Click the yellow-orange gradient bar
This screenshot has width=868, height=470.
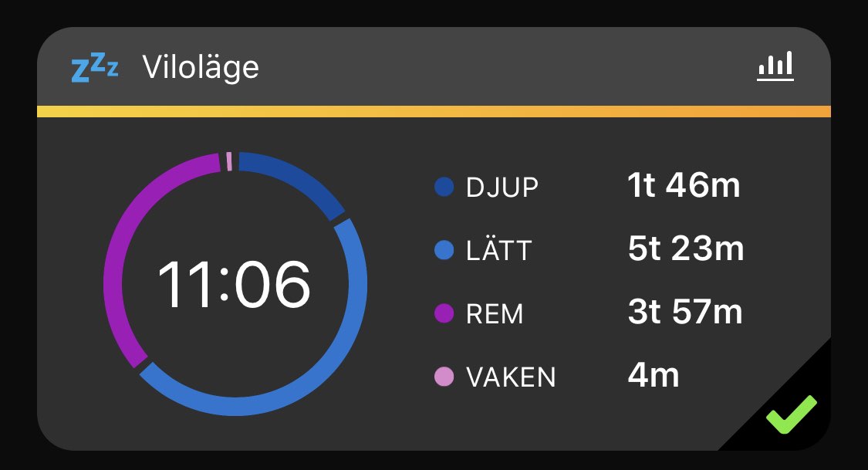click(x=434, y=111)
